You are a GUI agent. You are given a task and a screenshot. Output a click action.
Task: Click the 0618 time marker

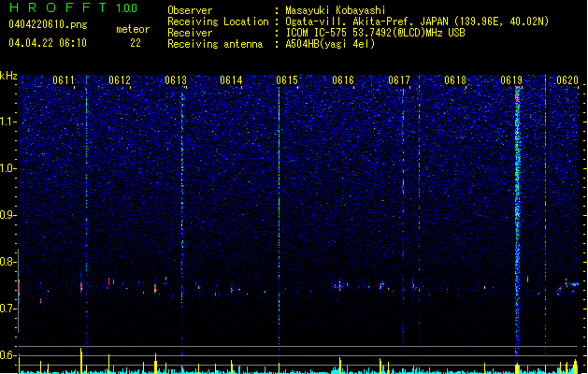click(x=455, y=80)
